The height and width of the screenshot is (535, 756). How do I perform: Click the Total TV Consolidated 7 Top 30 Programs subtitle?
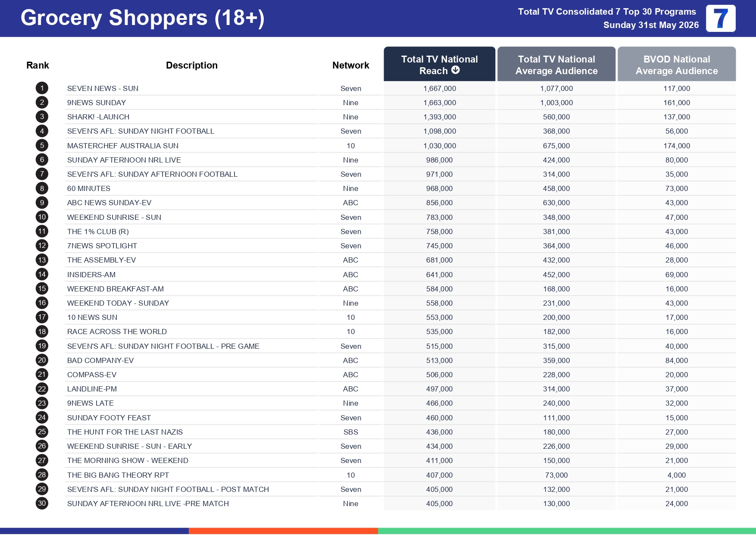(607, 12)
